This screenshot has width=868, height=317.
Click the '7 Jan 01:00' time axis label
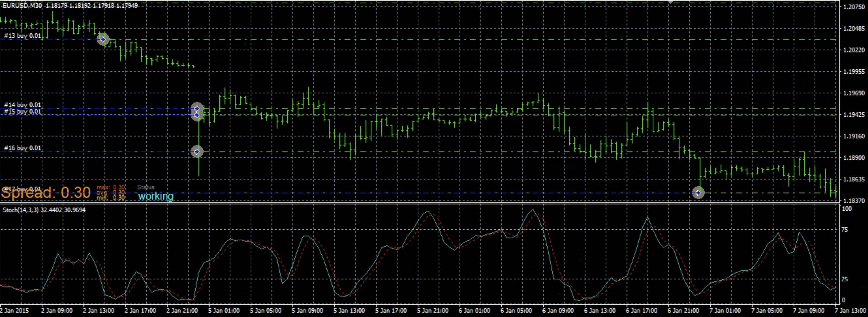725,310
